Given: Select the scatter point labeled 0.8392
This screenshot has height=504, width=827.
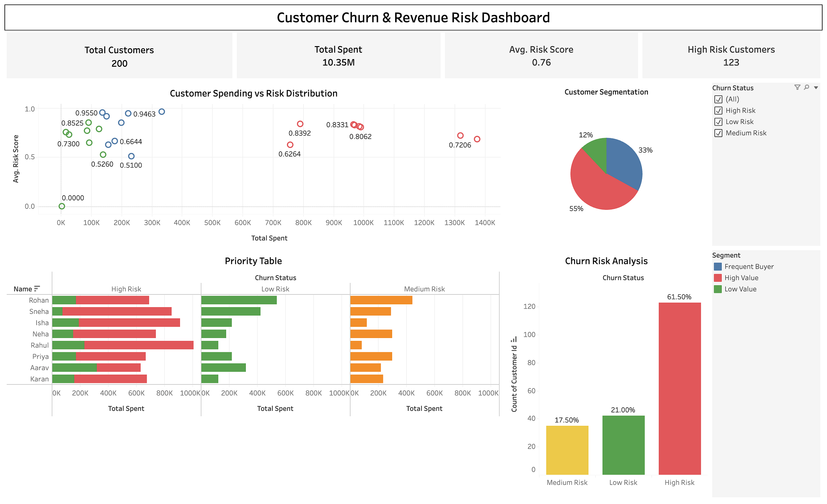Looking at the screenshot, I should tap(300, 124).
